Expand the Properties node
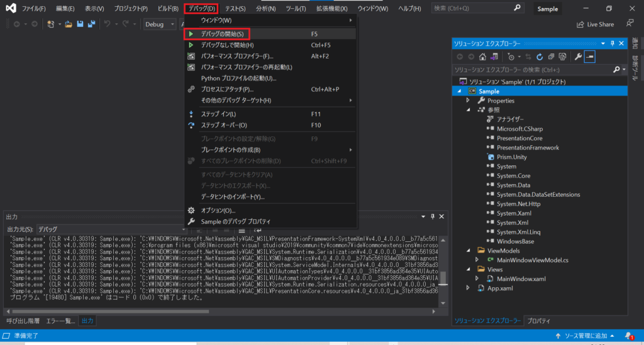This screenshot has width=644, height=345. coord(468,101)
